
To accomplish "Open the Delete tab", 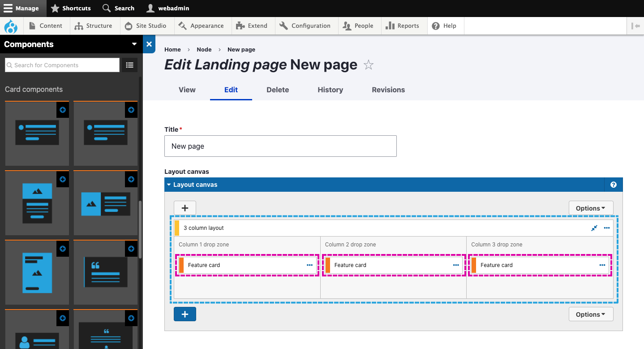I will [x=278, y=90].
